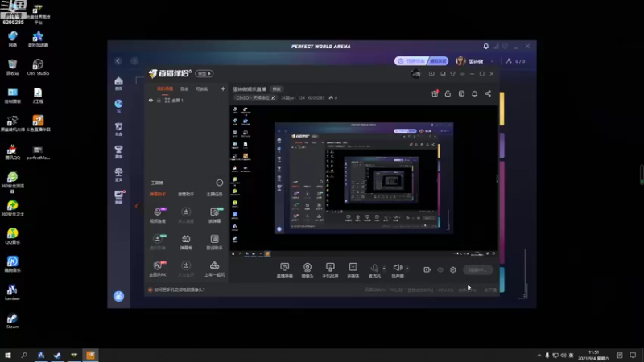Image resolution: width=644 pixels, height=362 pixels.
Task: Click the start streaming button
Action: (477, 269)
